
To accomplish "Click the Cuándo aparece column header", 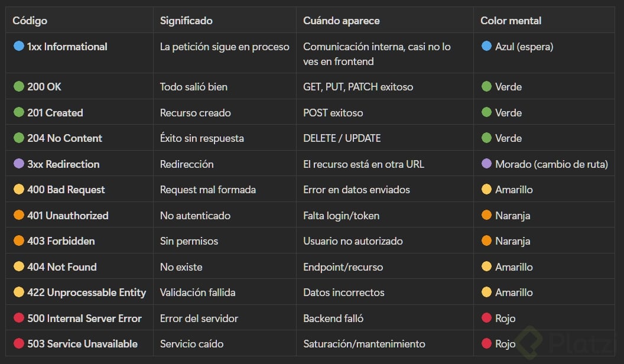I will (x=341, y=21).
